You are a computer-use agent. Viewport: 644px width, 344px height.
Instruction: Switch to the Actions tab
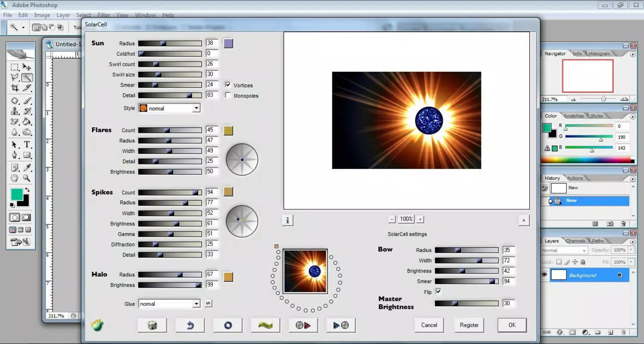(575, 178)
